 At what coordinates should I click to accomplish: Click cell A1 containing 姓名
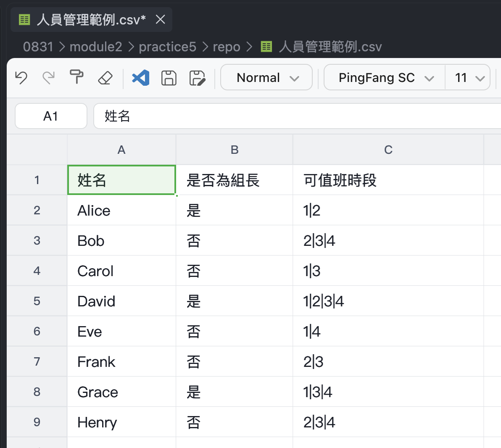[121, 180]
